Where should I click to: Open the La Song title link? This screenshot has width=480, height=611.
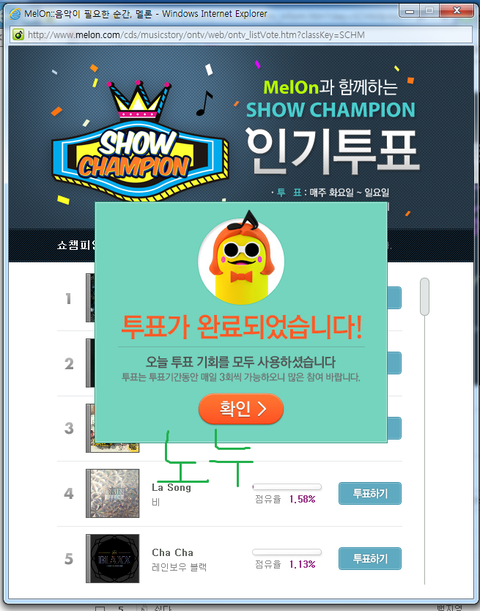pos(171,487)
